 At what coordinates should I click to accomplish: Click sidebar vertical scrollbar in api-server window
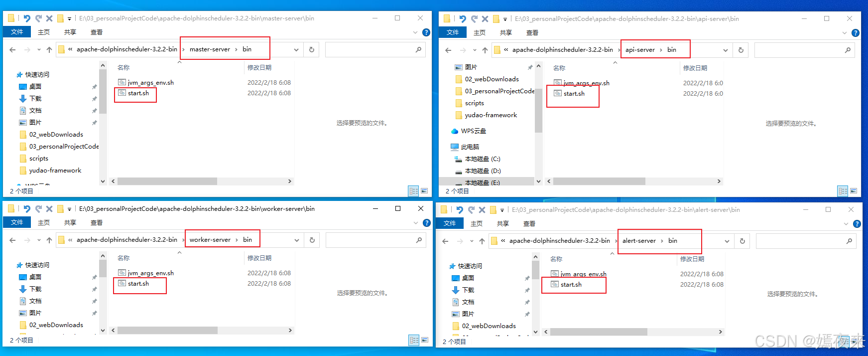pos(538,111)
